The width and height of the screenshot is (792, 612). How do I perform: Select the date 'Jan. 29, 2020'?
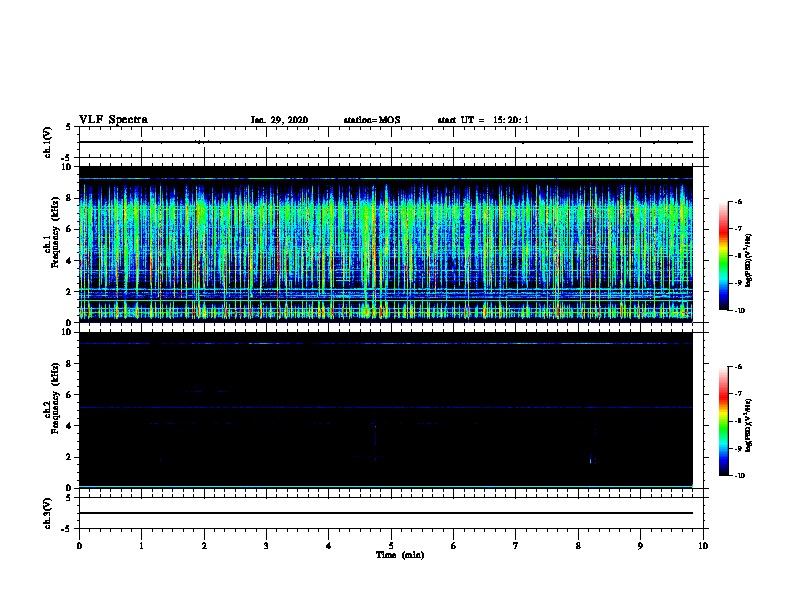click(x=279, y=120)
